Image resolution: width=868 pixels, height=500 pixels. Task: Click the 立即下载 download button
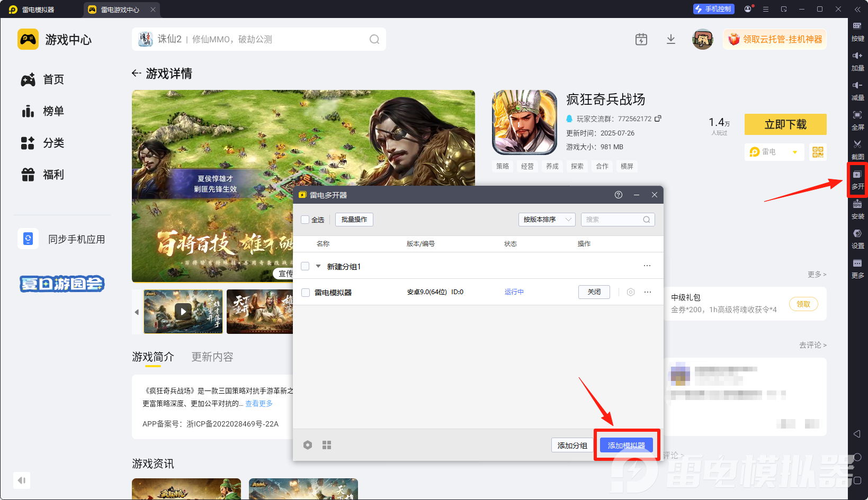pos(785,124)
